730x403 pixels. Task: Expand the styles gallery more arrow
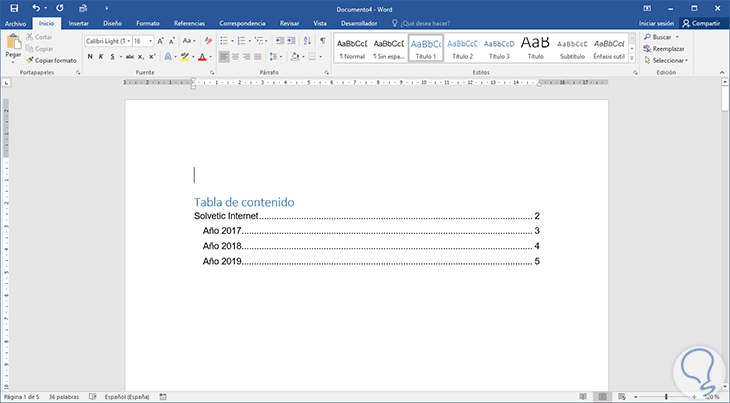pyautogui.click(x=632, y=58)
